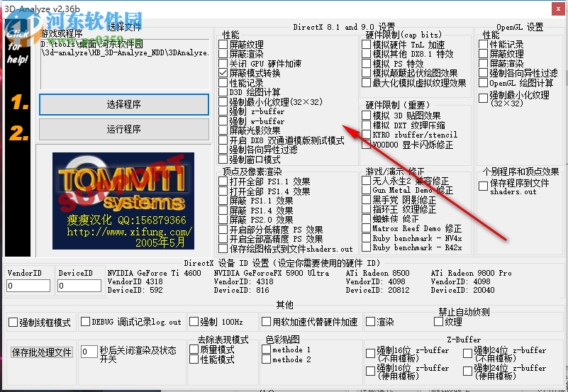Tick methode 1 under 色彩贴图
The width and height of the screenshot is (568, 392).
point(266,349)
